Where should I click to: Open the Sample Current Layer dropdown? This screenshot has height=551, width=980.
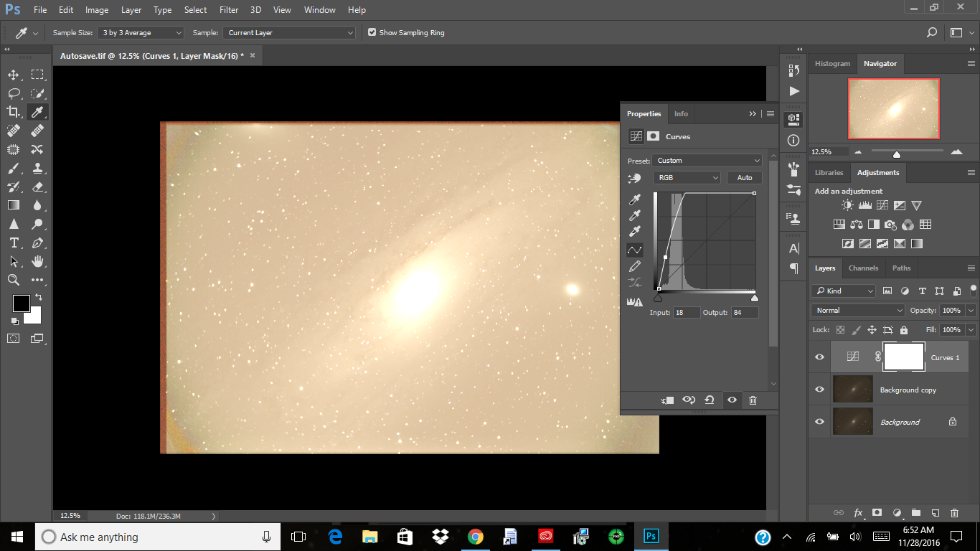click(290, 32)
